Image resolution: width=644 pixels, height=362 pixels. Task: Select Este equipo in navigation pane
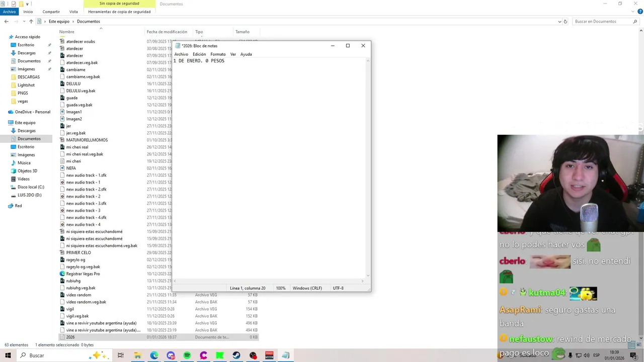click(25, 123)
